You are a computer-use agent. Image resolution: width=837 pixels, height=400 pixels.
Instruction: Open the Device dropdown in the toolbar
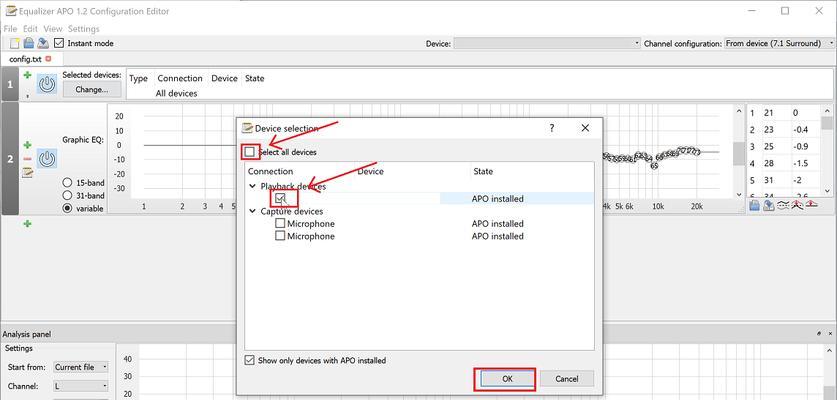click(x=547, y=43)
